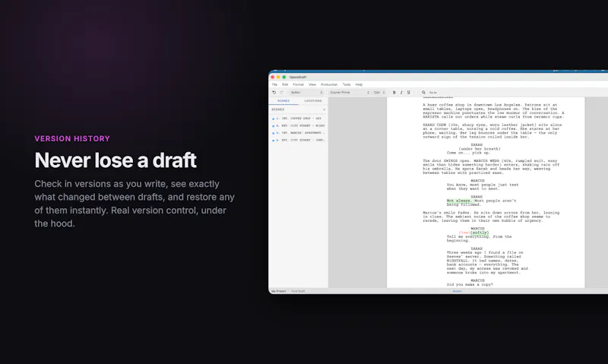The width and height of the screenshot is (608, 364).
Task: Open the 12pt font size dropdown
Action: [x=378, y=92]
